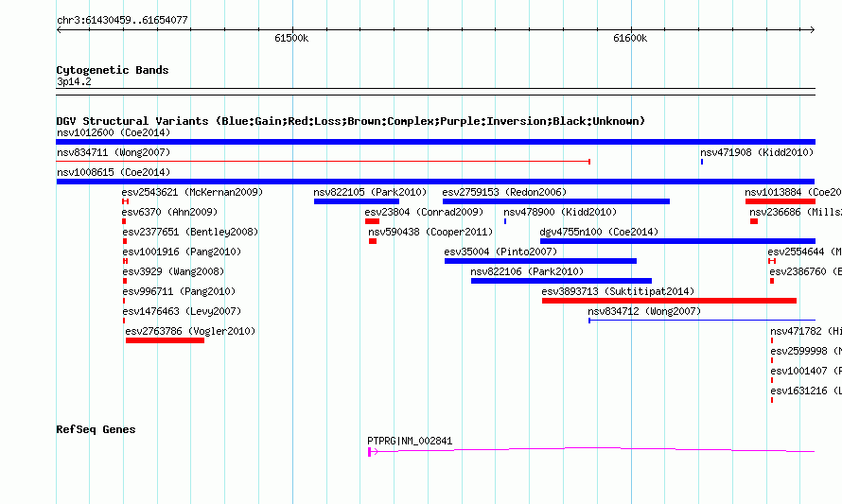The image size is (842, 504).
Task: Open esv3893713 (Suktitipat2014) label
Action: (x=618, y=291)
